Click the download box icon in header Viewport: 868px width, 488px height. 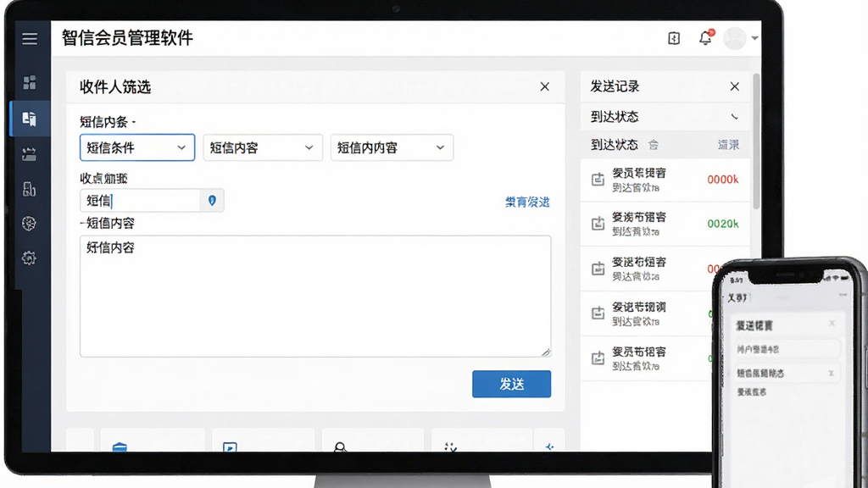click(x=674, y=38)
